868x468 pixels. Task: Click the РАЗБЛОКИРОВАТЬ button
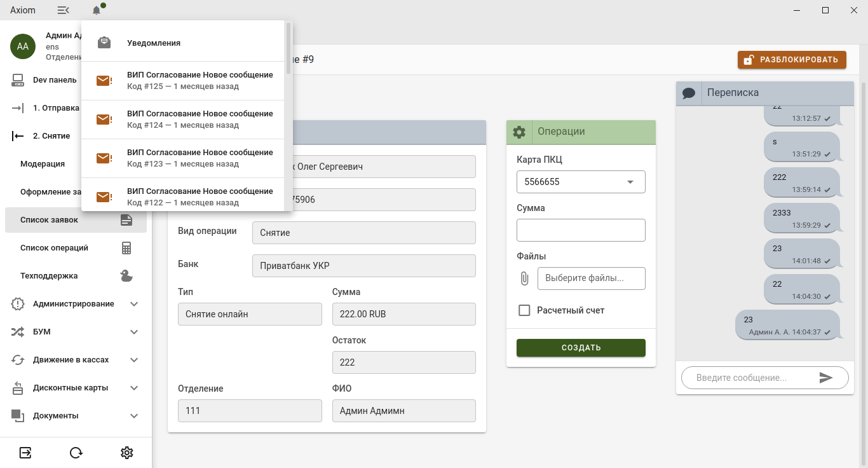(792, 60)
